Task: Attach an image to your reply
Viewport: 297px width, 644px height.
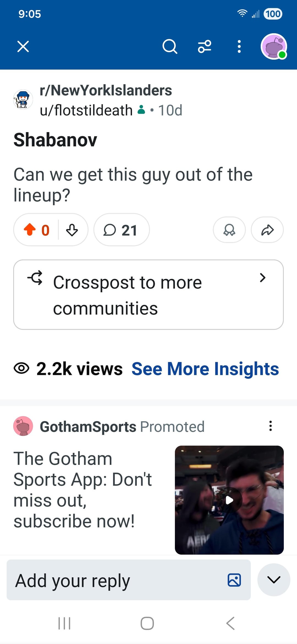Action: point(234,580)
